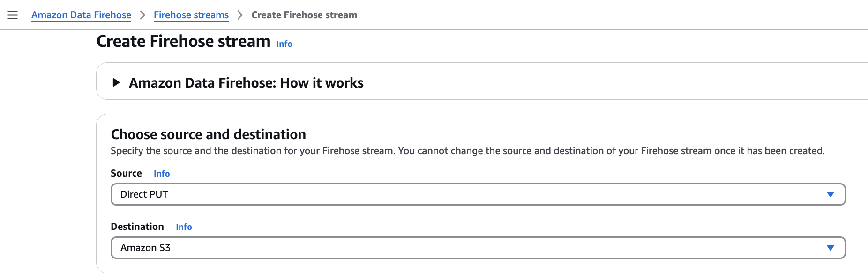
Task: Click the blue arrow of the Source dropdown
Action: [831, 194]
